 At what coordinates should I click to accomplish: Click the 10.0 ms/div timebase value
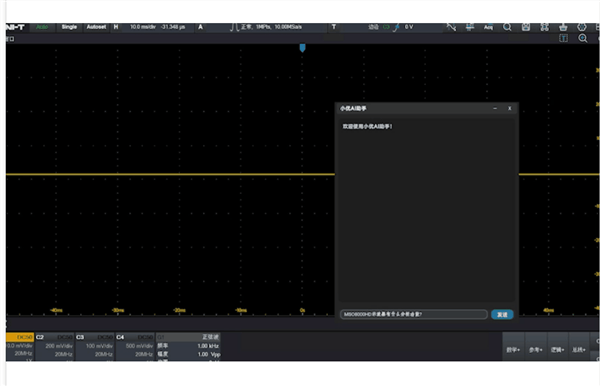point(143,27)
